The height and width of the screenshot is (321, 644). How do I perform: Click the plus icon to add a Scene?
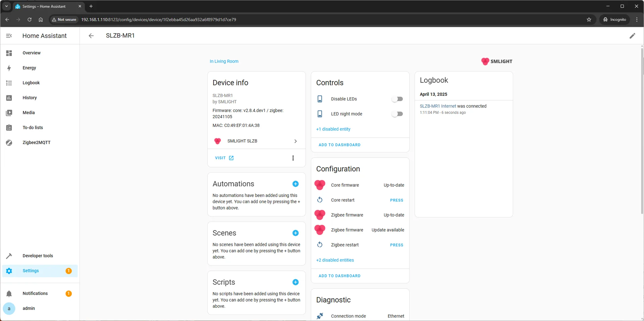coord(296,233)
